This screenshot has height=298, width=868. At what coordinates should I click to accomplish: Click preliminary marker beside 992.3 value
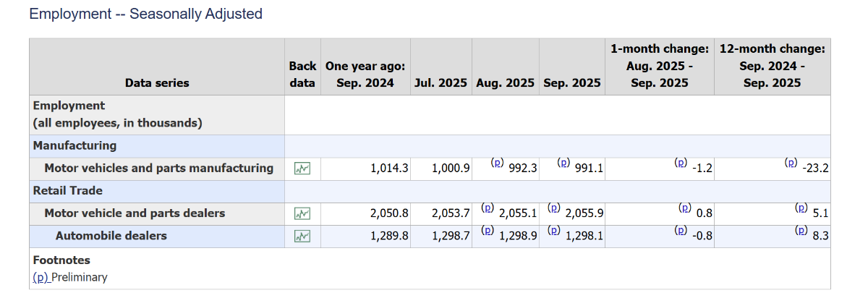tap(497, 163)
